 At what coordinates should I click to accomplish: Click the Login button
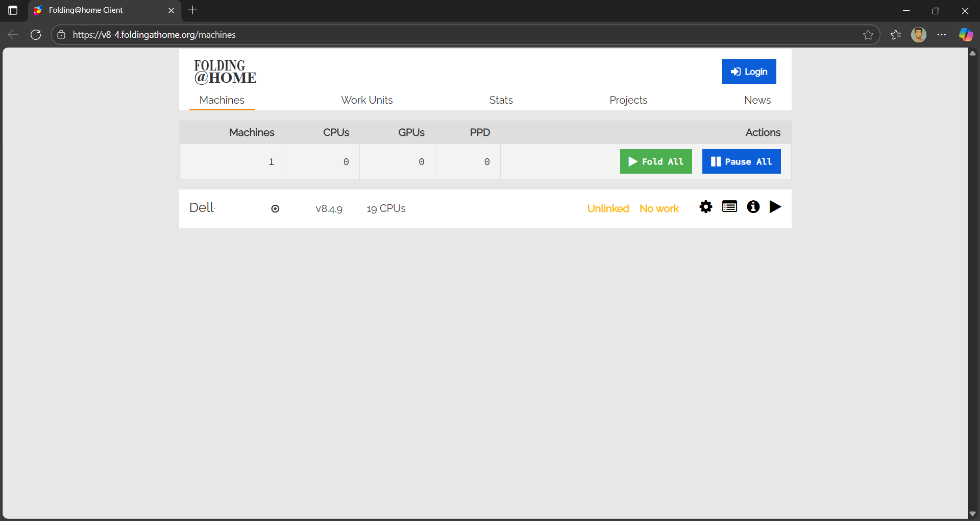click(749, 72)
